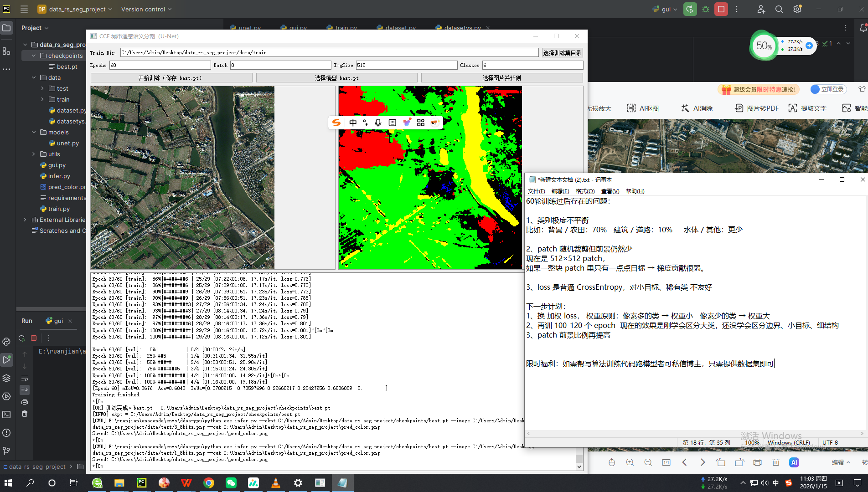Image resolution: width=868 pixels, height=492 pixels.
Task: Open the Git version control tool window
Action: [6, 451]
